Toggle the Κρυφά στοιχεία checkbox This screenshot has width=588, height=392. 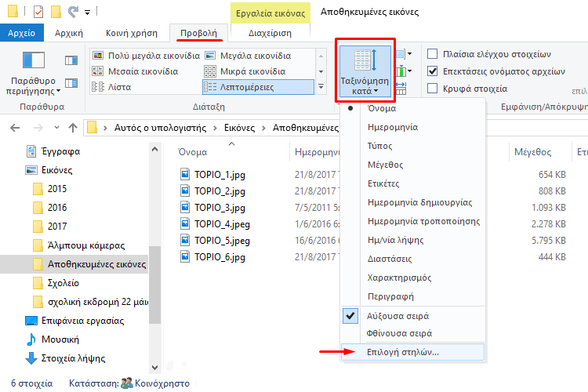(x=432, y=89)
